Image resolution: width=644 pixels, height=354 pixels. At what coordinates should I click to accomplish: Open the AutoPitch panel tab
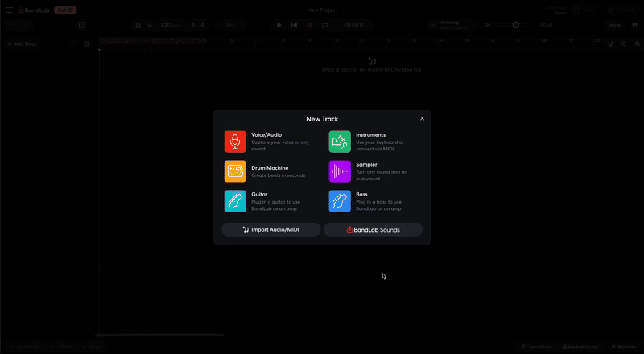26,347
